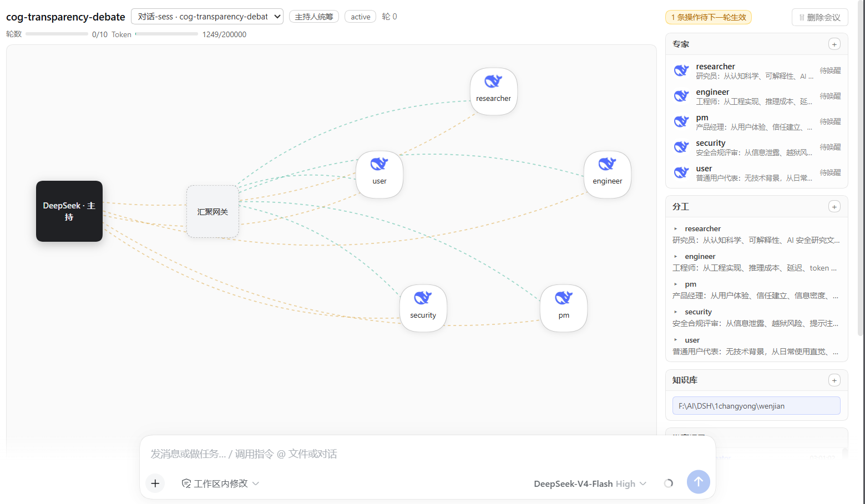Open the 对话-sess session dropdown

[x=207, y=17]
